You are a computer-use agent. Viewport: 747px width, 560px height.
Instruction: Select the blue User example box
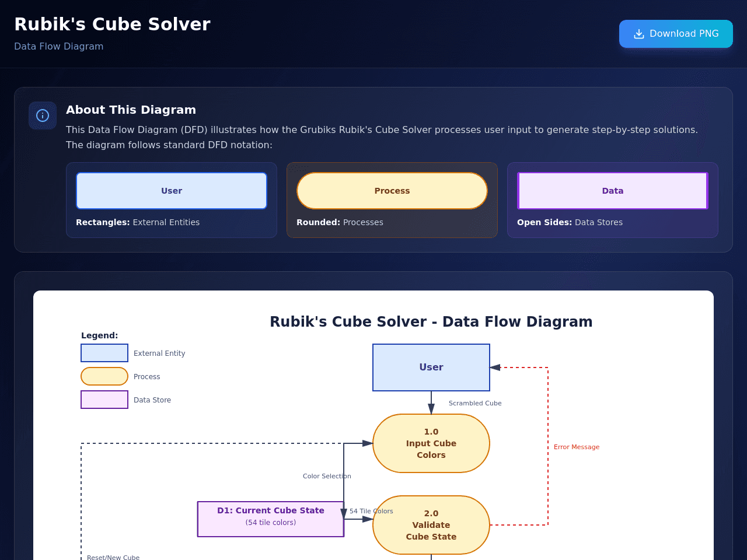coord(172,191)
